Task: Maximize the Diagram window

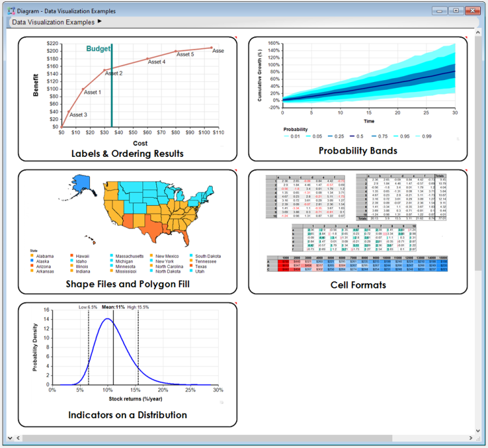Action: point(456,10)
